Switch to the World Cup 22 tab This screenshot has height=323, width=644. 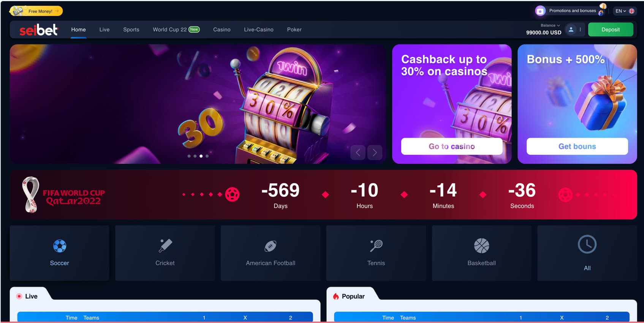[x=176, y=30]
